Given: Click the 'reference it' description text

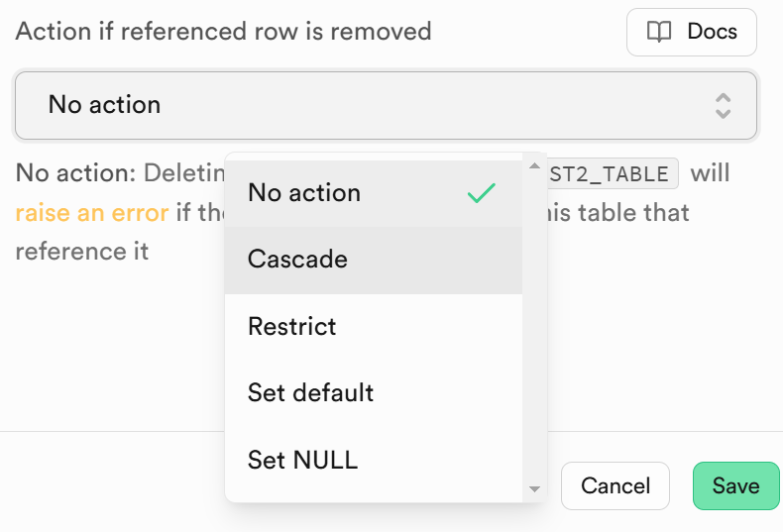Looking at the screenshot, I should tap(82, 251).
